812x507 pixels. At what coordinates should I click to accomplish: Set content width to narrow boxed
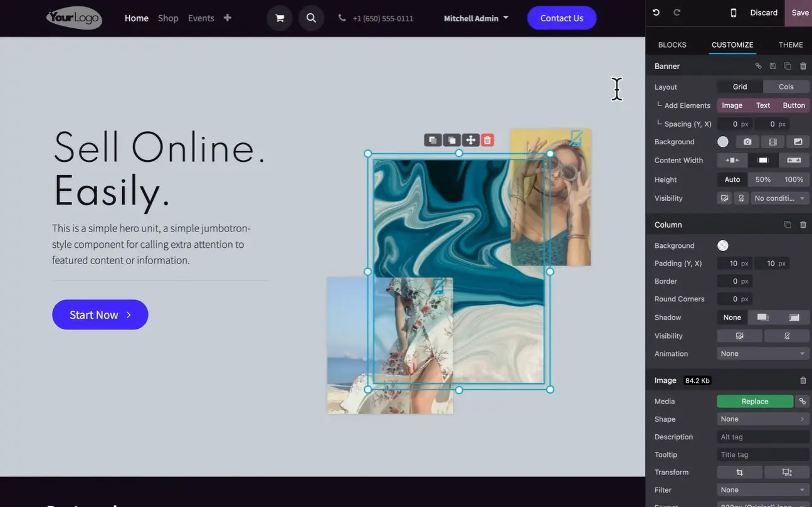click(x=732, y=160)
